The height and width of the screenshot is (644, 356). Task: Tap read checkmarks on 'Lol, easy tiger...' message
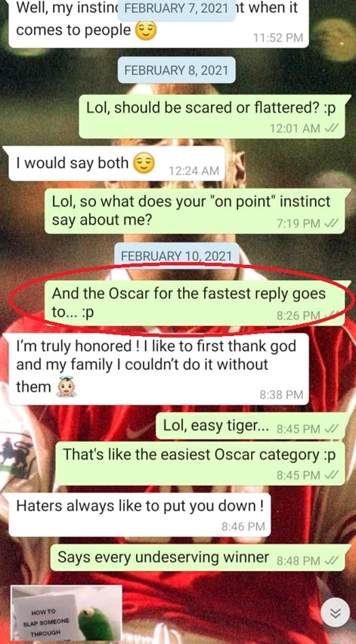coord(331,429)
